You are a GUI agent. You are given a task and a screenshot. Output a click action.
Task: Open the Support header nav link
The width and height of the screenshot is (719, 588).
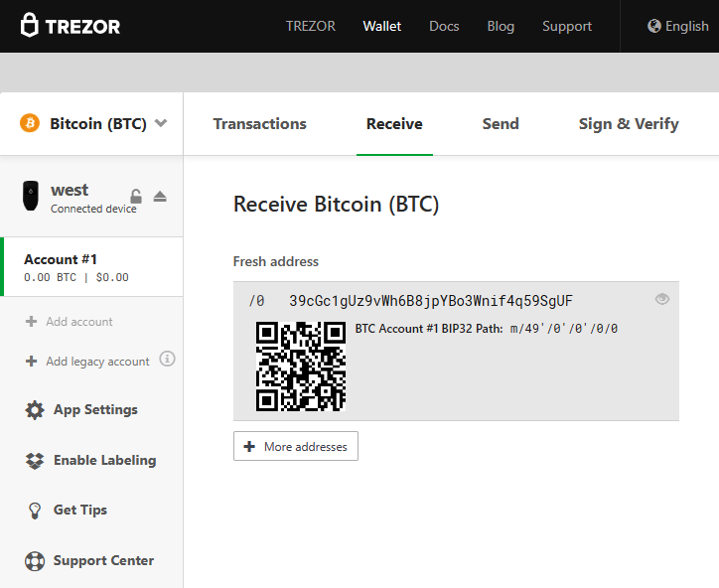click(567, 26)
